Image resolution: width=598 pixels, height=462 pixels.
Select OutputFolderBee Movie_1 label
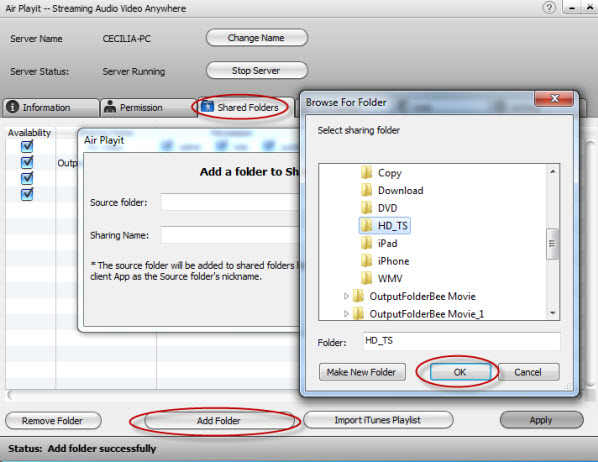click(426, 314)
